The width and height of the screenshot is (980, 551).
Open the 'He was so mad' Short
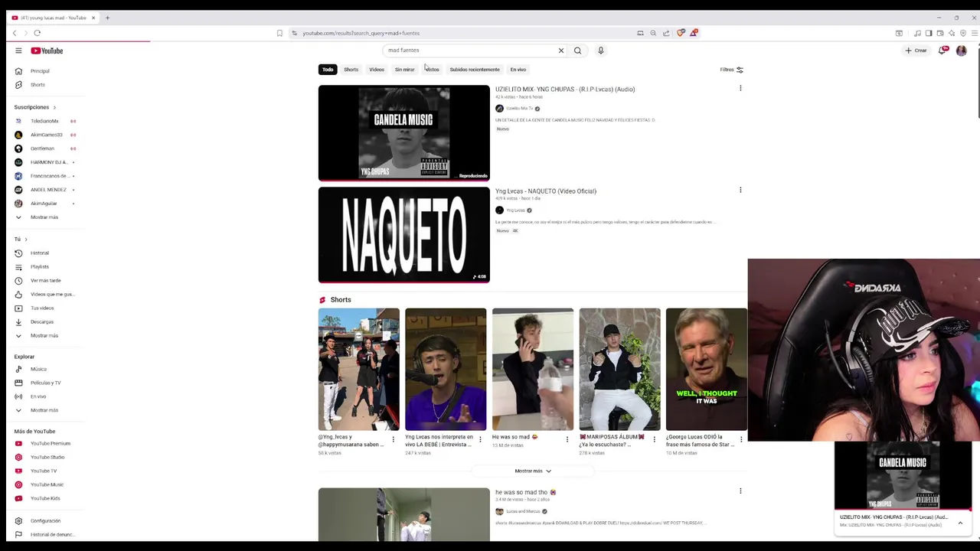532,370
